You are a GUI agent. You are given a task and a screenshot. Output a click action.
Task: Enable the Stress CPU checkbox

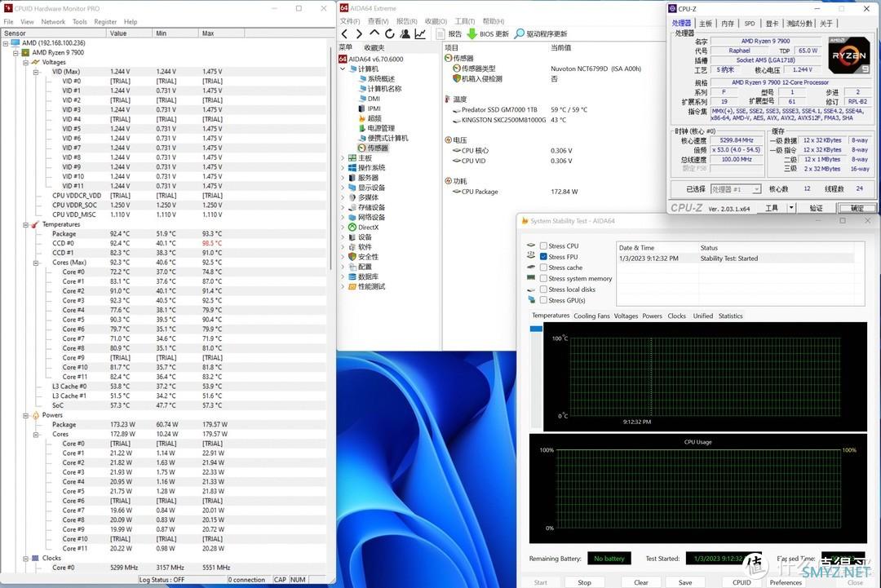point(543,246)
